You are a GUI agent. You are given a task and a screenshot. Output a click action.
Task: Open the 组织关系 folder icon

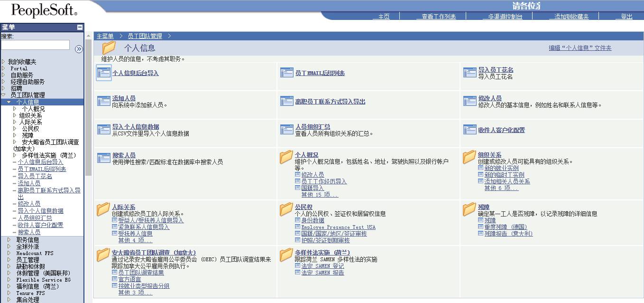pos(469,157)
